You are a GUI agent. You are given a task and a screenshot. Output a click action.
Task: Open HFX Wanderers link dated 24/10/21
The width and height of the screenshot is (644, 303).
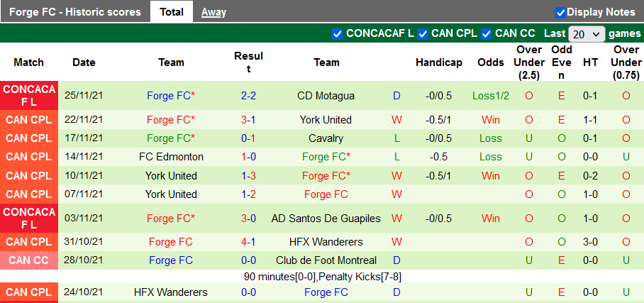coord(171,292)
